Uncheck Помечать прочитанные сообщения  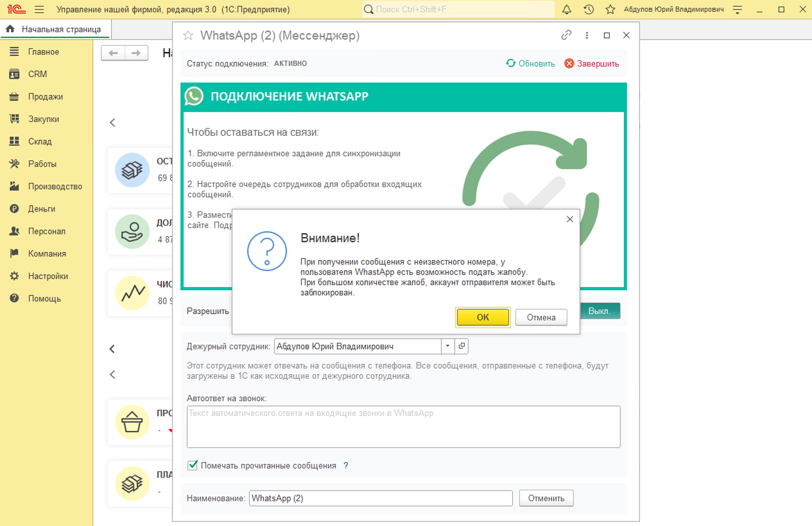click(193, 465)
